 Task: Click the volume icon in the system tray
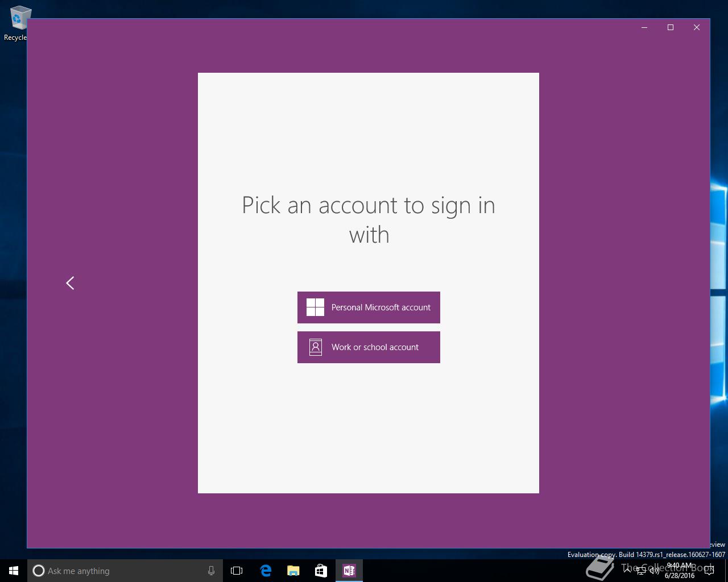[655, 571]
